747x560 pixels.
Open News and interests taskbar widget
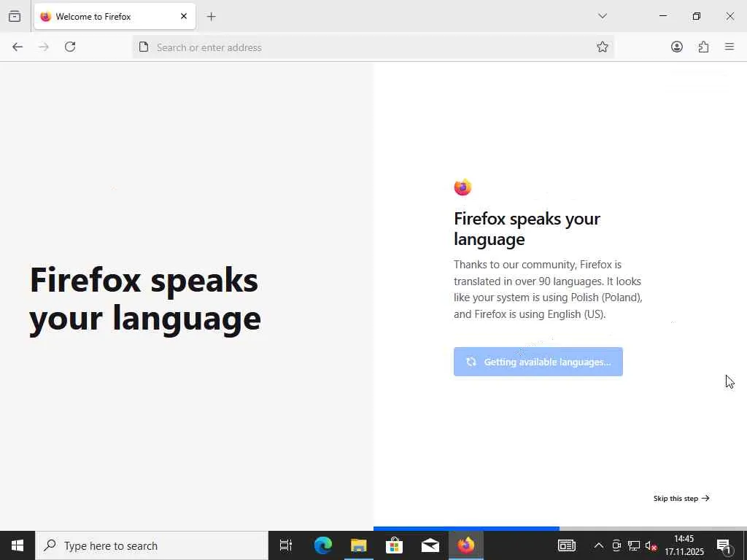[x=566, y=545]
